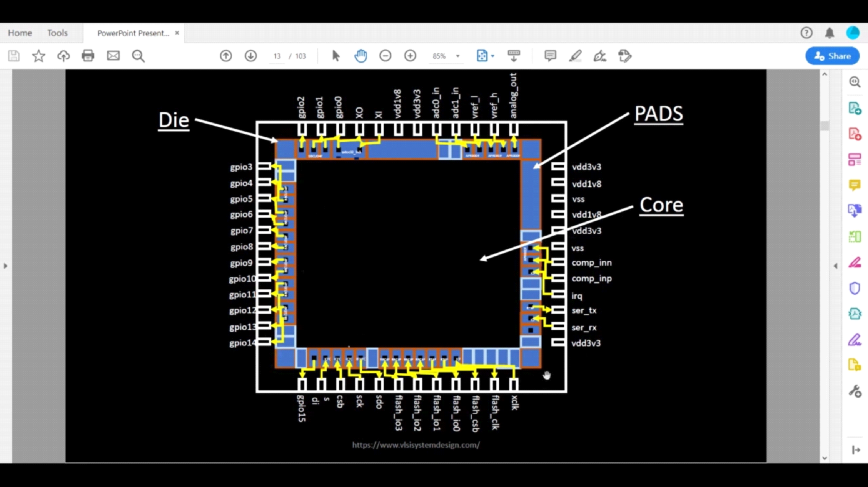Image resolution: width=868 pixels, height=487 pixels.
Task: Open the Comment sticky note tool
Action: coord(550,56)
